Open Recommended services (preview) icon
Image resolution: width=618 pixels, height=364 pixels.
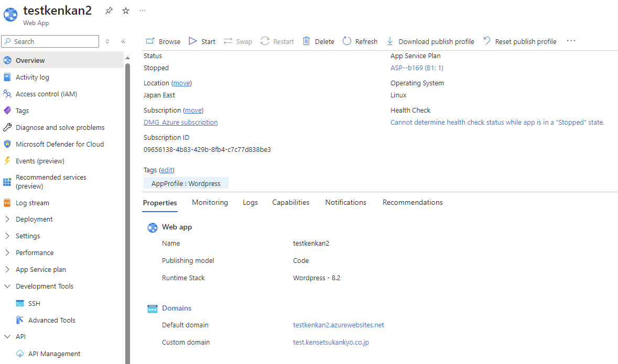pos(7,182)
